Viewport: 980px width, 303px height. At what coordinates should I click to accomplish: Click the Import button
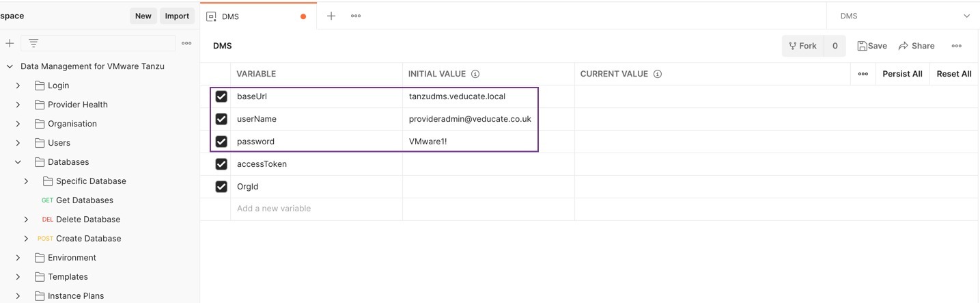click(177, 16)
